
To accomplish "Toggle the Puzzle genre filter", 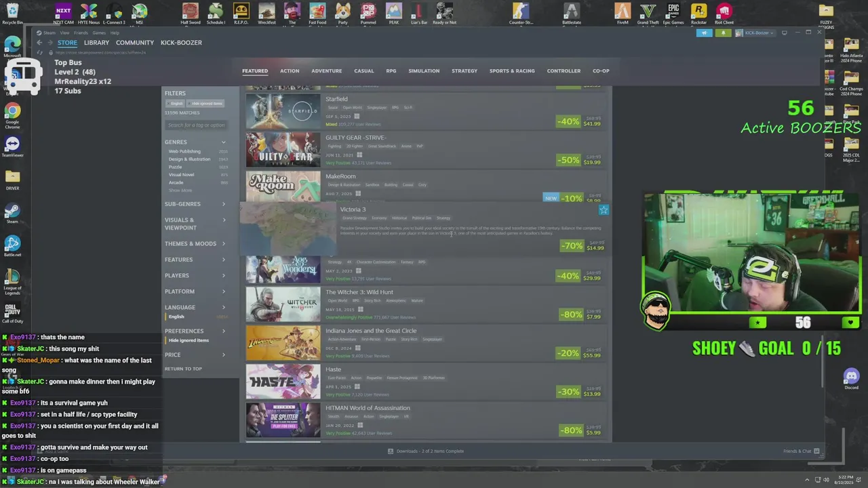I will pos(175,167).
